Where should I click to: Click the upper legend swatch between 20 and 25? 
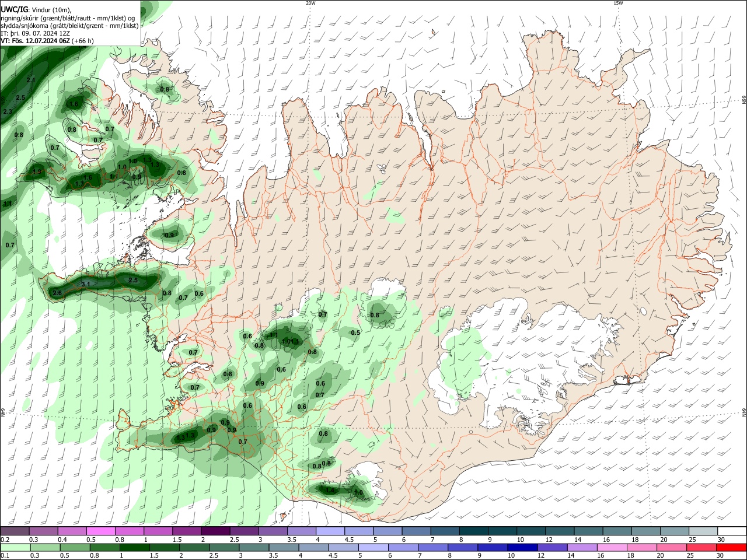click(x=674, y=531)
